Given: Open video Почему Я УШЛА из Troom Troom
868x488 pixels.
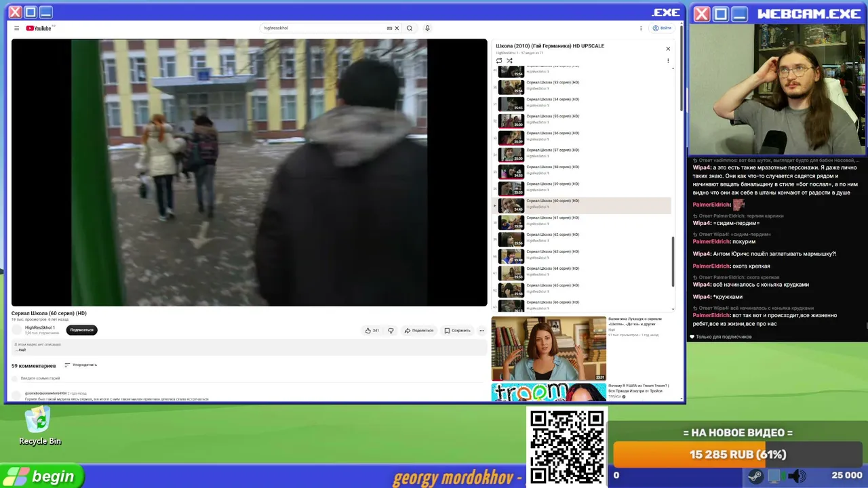Looking at the screenshot, I should pos(639,388).
